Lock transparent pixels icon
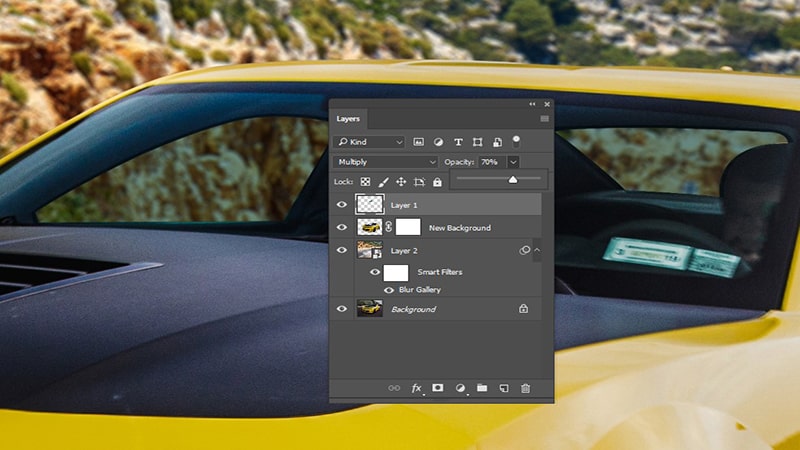800x450 pixels. (x=365, y=182)
